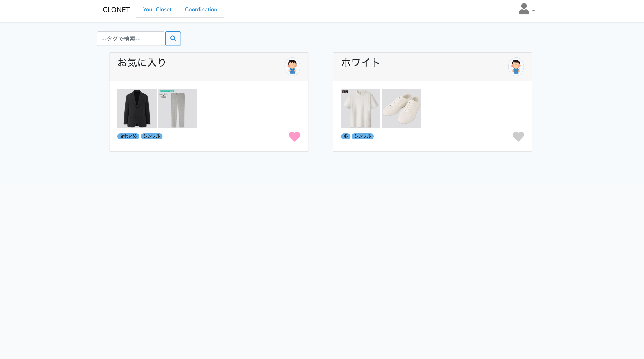Click the white sneakers thumbnail

(x=401, y=108)
